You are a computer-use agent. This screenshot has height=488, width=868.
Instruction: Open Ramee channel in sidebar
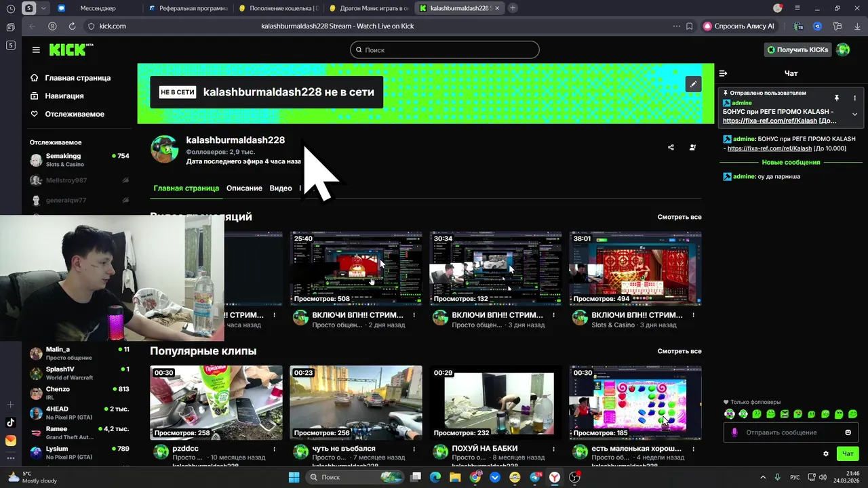coord(79,432)
